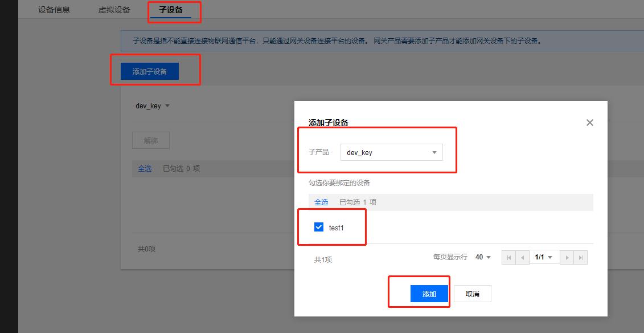Confirm with the 添加 button
The image size is (644, 333).
click(429, 293)
